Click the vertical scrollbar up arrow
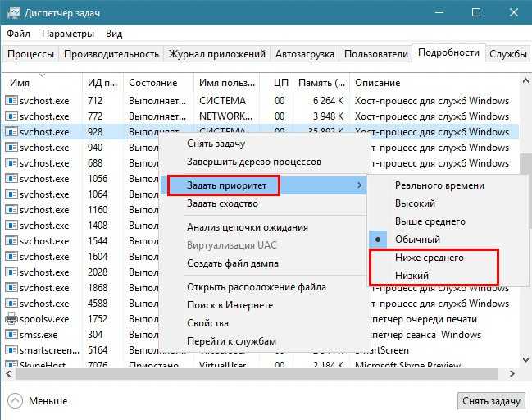 coord(525,81)
